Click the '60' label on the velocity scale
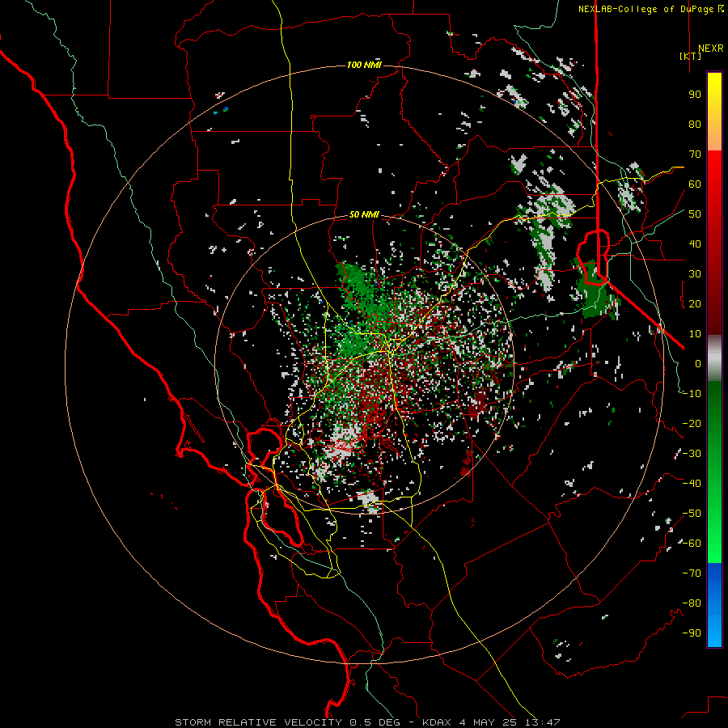 (x=695, y=184)
